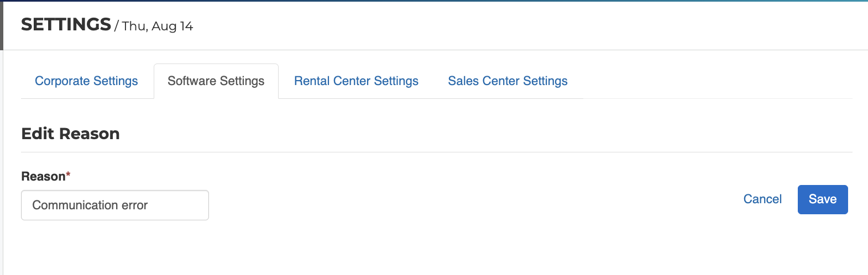Click the word 'Corporate' in the first tab
The width and height of the screenshot is (868, 275).
pos(62,81)
